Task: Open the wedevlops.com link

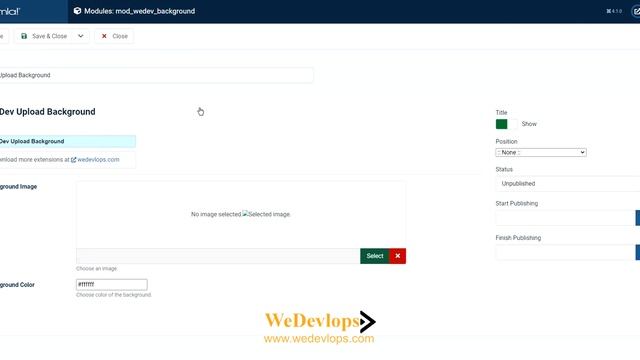Action: point(98,160)
